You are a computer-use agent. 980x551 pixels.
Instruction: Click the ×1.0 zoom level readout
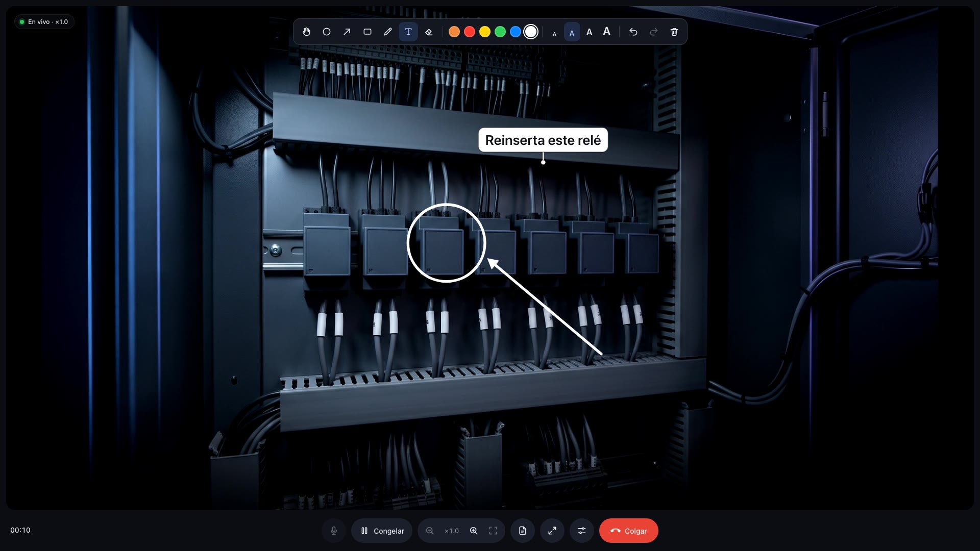coord(452,531)
